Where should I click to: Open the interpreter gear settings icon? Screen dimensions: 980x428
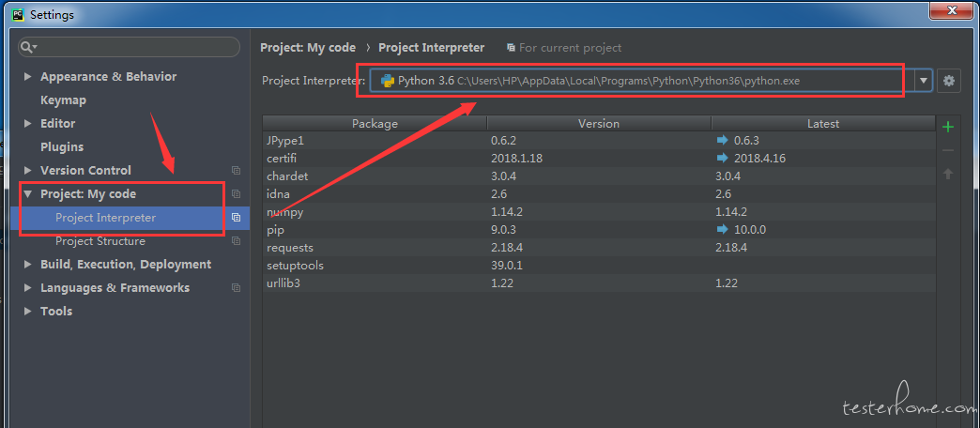pos(949,81)
